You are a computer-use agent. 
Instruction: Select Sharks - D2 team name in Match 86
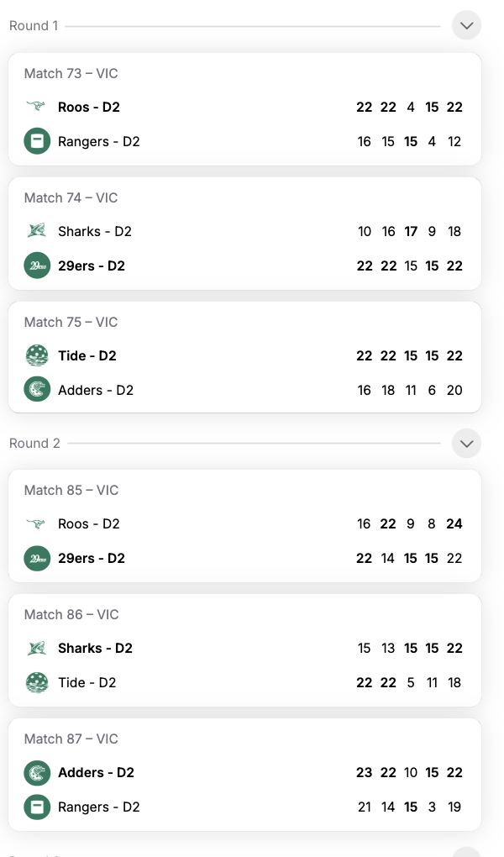[x=95, y=649]
